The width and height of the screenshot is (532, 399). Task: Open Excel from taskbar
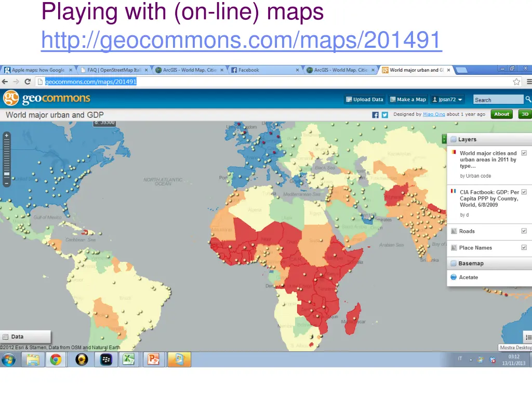[129, 360]
